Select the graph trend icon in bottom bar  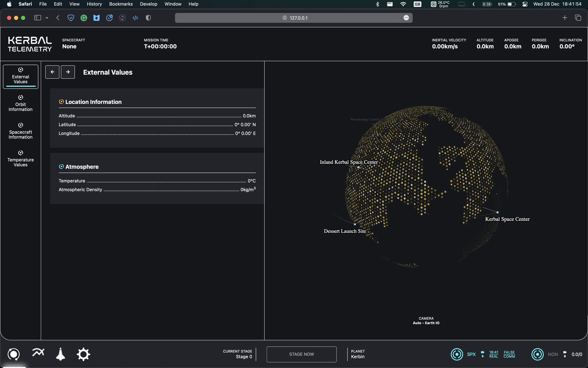38,352
